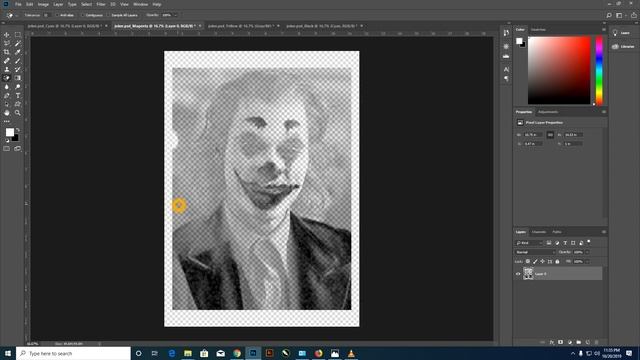Open the Color panel flyout menu
Screen dimensions: 640x360
(604, 29)
